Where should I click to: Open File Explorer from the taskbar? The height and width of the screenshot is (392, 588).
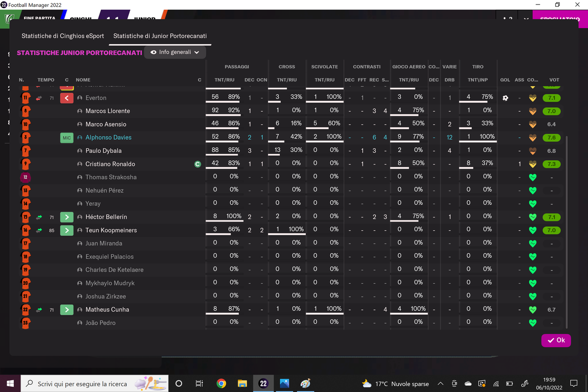point(242,384)
